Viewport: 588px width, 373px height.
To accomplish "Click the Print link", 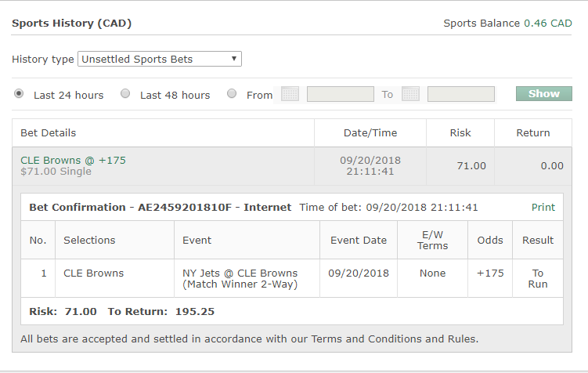I will coord(543,208).
